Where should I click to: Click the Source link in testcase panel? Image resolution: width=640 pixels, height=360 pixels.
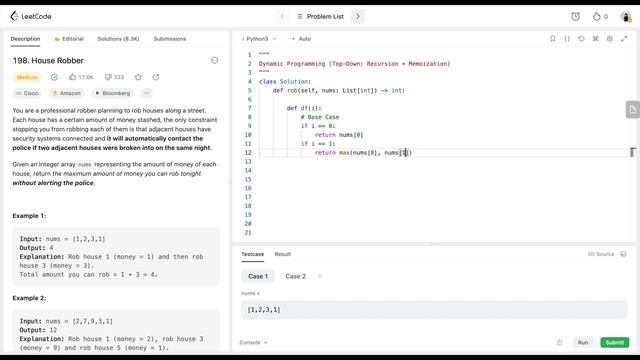click(601, 254)
